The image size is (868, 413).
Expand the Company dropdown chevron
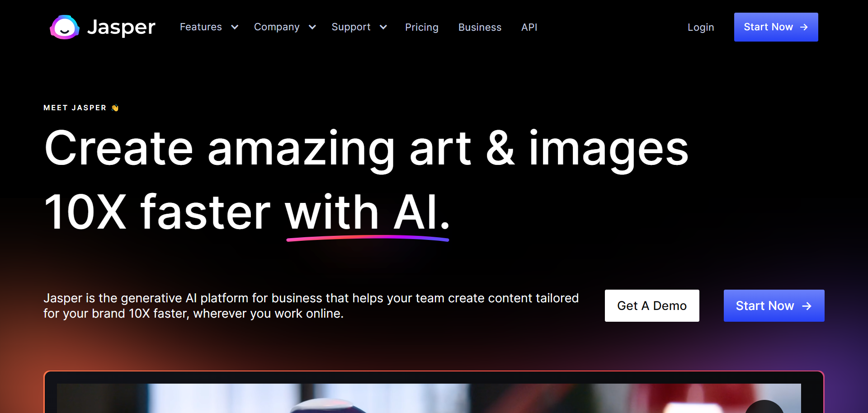[312, 27]
